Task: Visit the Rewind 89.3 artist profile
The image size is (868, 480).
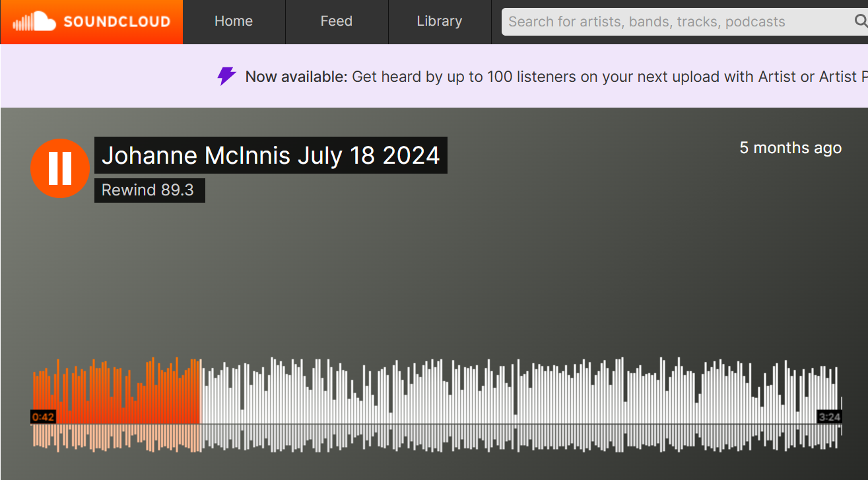Action: 149,190
